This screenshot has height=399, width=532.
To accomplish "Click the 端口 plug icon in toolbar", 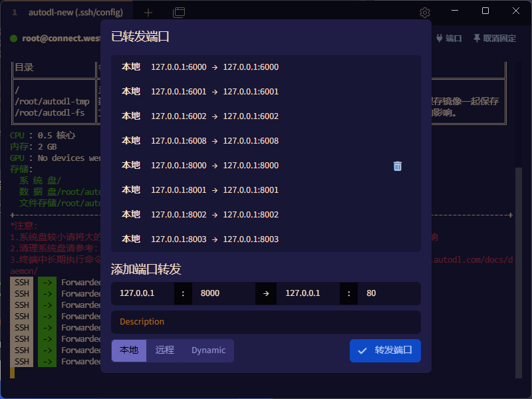I will tap(448, 39).
